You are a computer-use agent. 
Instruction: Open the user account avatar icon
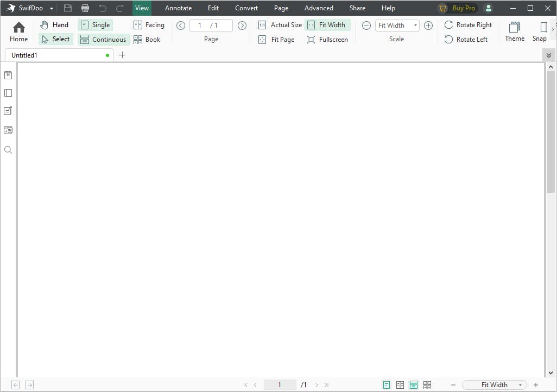[x=489, y=8]
